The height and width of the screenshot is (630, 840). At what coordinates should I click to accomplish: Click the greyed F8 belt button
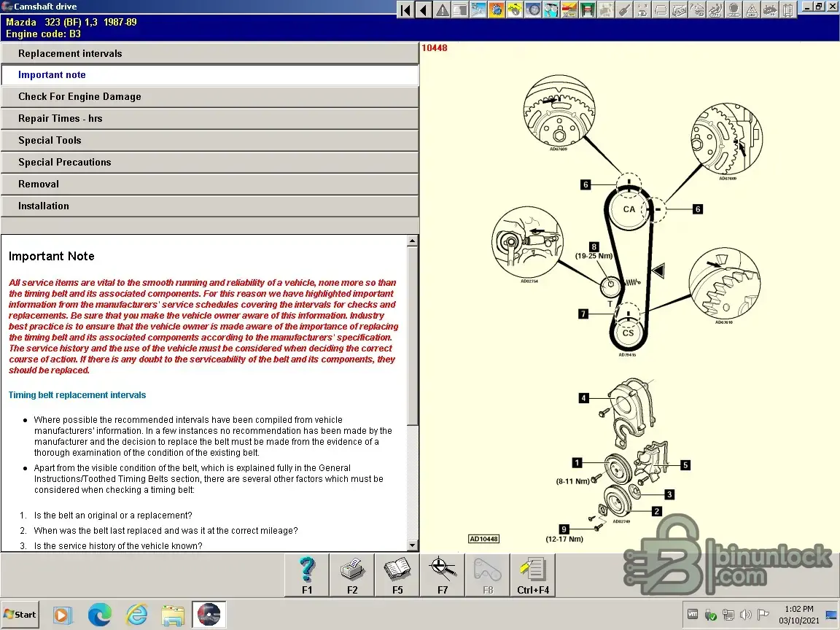488,575
